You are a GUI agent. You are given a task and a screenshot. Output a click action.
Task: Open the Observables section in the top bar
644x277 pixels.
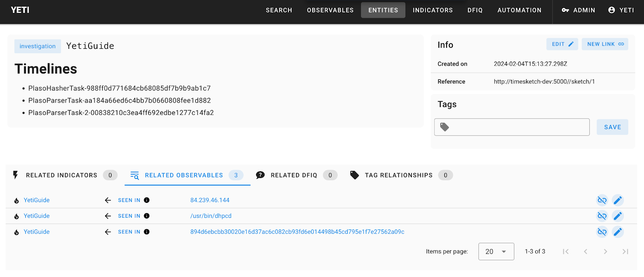point(330,10)
